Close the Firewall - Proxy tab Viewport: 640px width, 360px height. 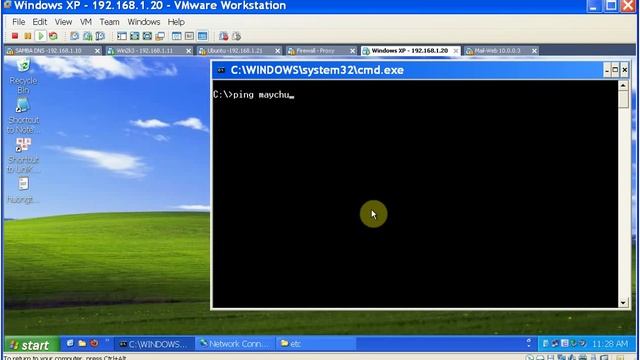click(x=353, y=51)
